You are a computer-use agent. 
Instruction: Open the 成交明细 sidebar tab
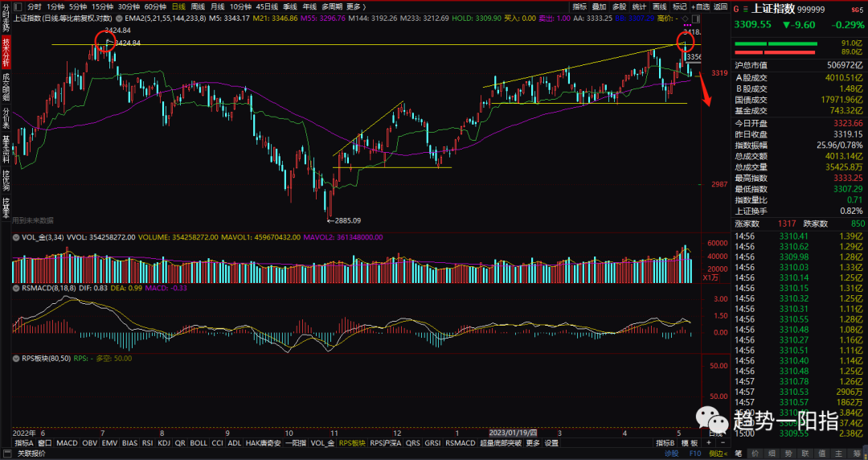(x=6, y=88)
